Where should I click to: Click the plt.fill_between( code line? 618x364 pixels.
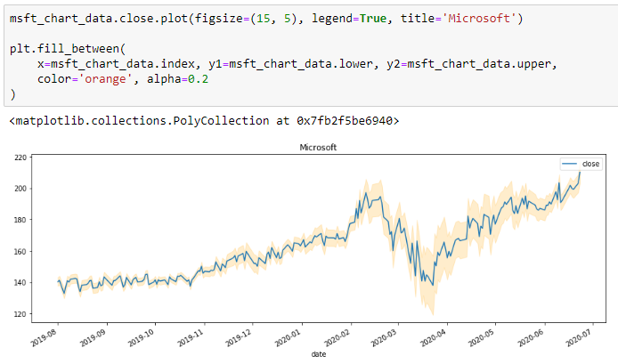pyautogui.click(x=68, y=49)
